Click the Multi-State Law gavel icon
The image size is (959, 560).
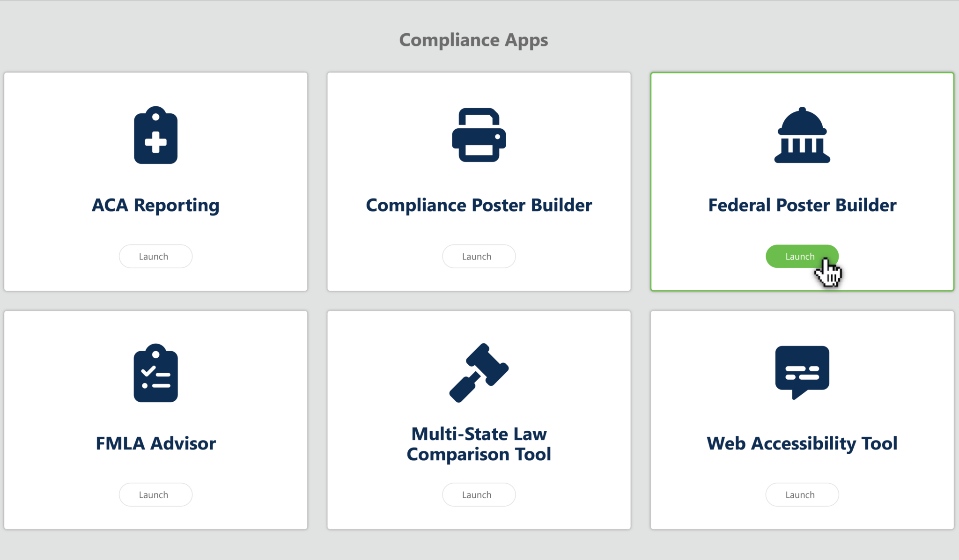479,373
